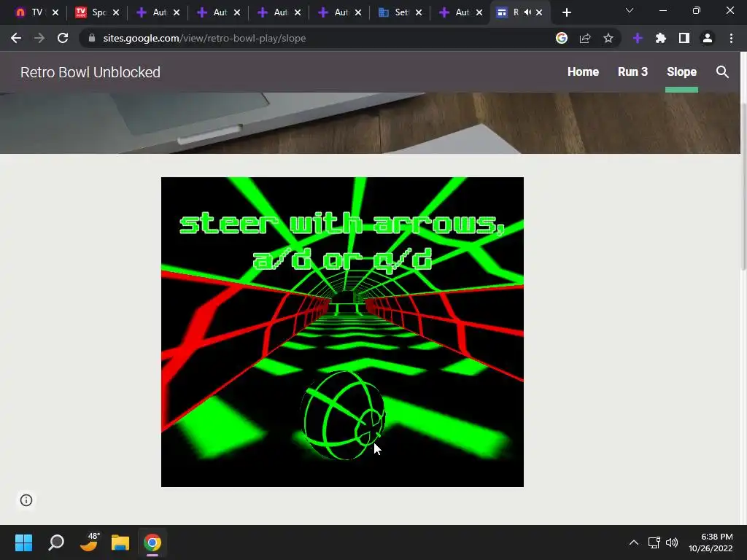Open Chrome's three-dot menu
Viewport: 747px width, 560px height.
tap(731, 38)
